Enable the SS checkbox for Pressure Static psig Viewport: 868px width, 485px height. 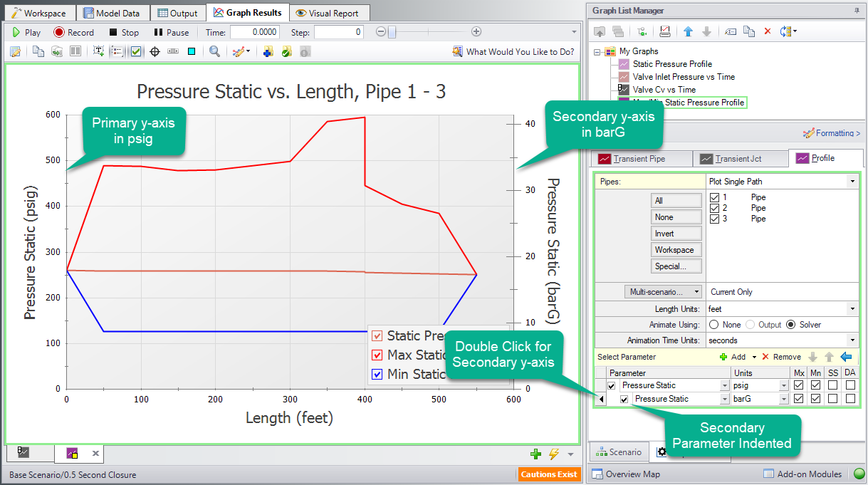(x=833, y=385)
